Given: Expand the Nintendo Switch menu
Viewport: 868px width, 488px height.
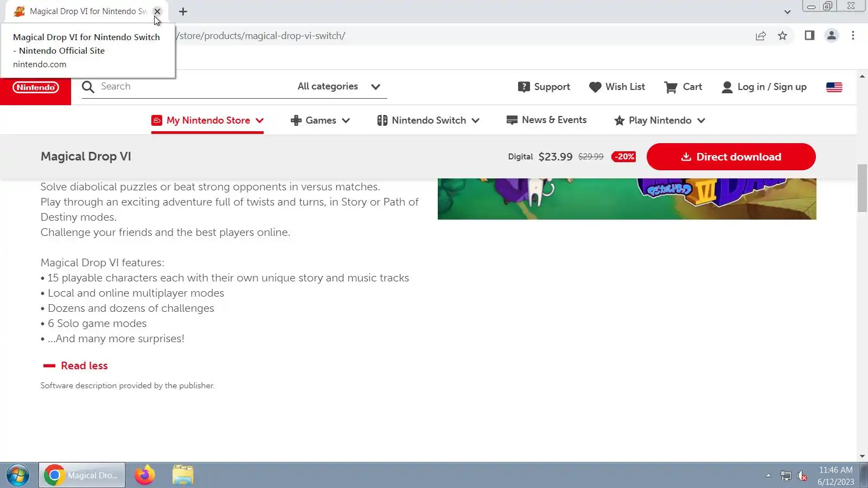Looking at the screenshot, I should pos(429,120).
